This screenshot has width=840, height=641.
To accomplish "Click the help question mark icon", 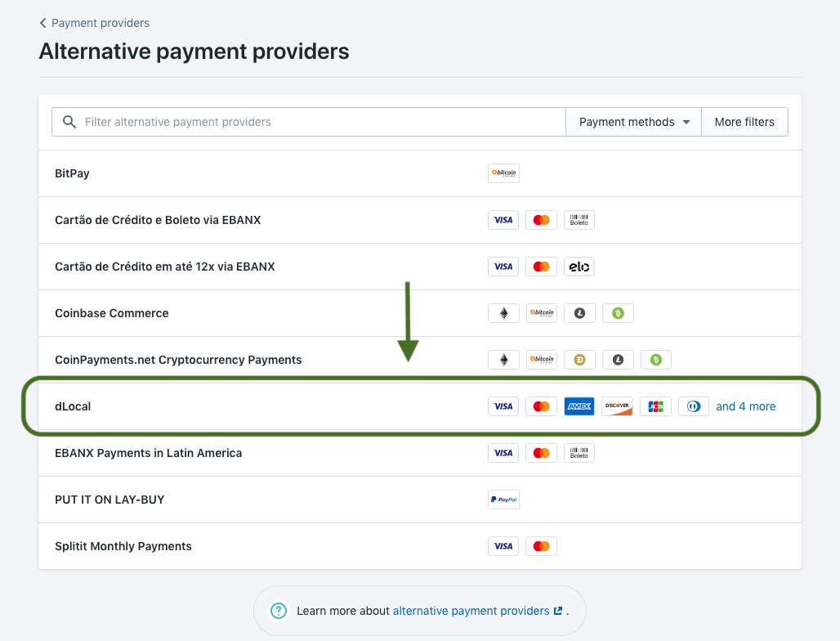I will (279, 611).
